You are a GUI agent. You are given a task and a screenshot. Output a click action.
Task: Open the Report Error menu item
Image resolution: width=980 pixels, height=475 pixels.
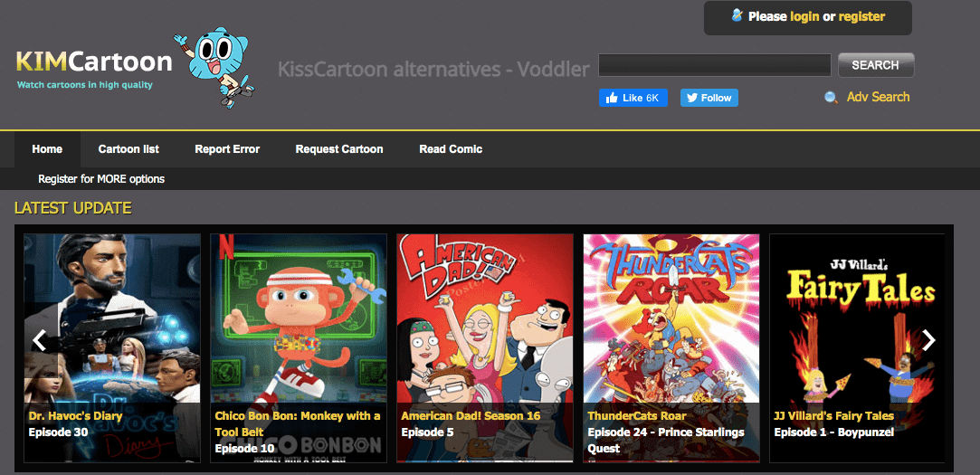click(x=227, y=149)
